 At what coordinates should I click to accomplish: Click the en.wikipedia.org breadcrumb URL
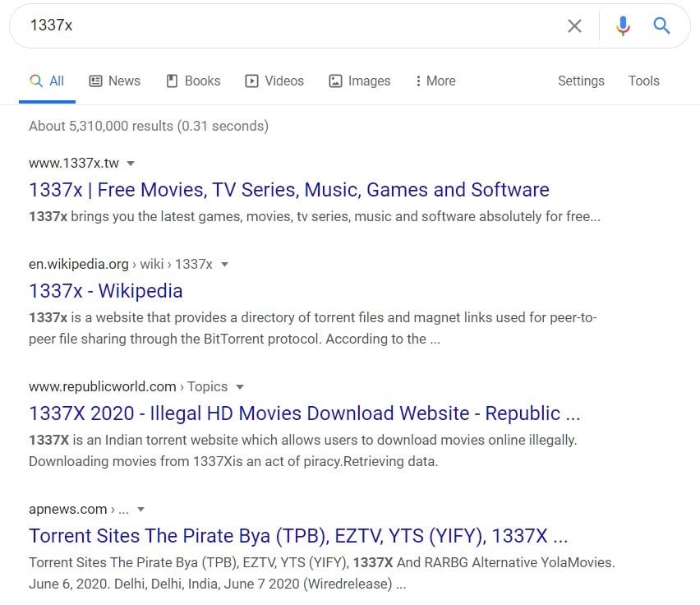point(121,265)
